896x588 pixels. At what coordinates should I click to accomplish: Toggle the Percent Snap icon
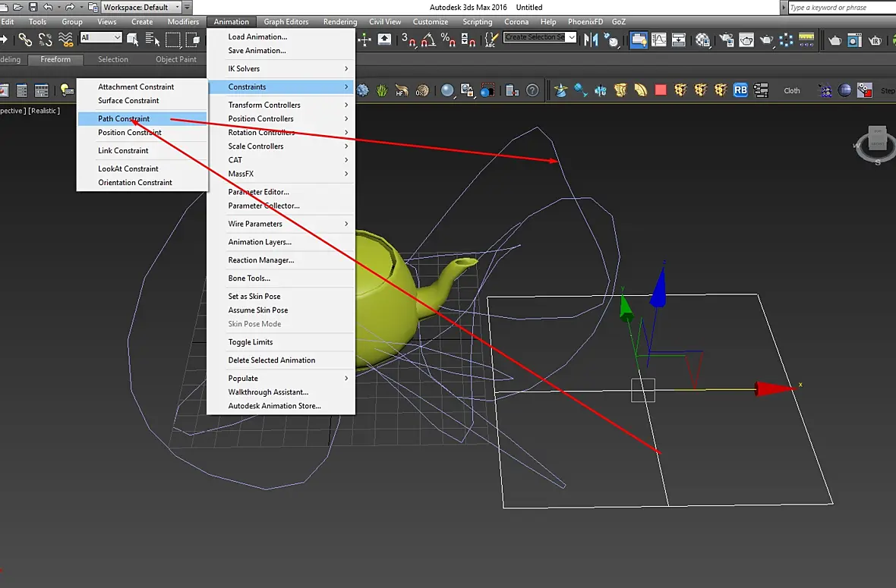click(x=448, y=39)
